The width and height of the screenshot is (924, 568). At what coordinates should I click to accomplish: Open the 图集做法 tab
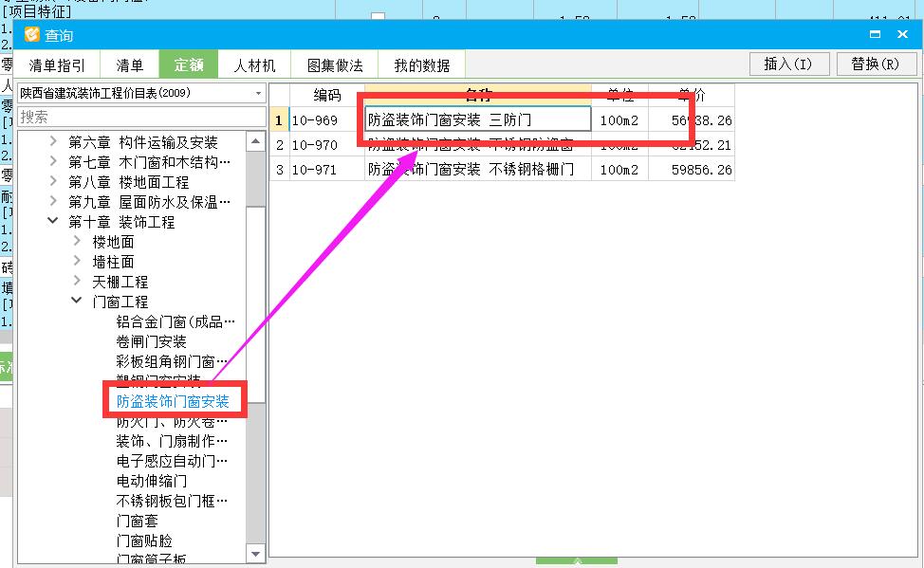point(335,64)
